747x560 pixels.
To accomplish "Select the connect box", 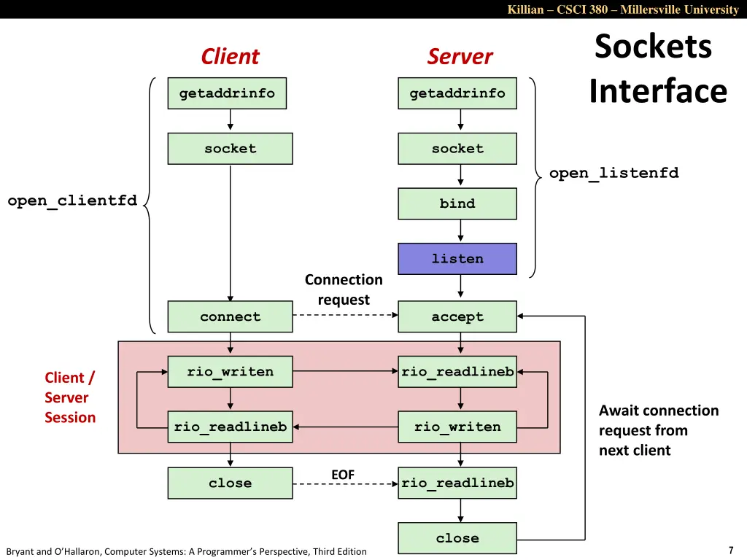I will 230,316.
